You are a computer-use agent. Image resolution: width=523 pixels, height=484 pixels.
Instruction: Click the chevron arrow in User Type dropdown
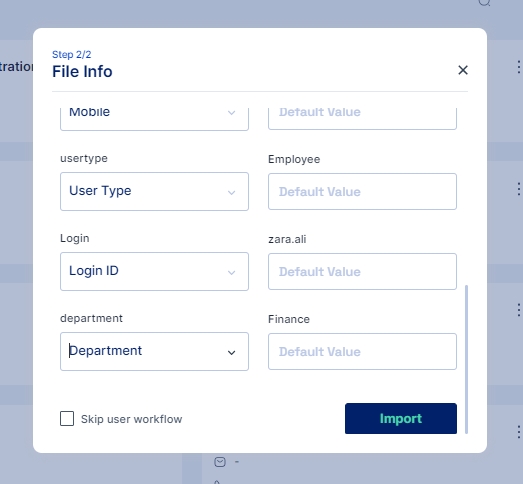click(231, 192)
